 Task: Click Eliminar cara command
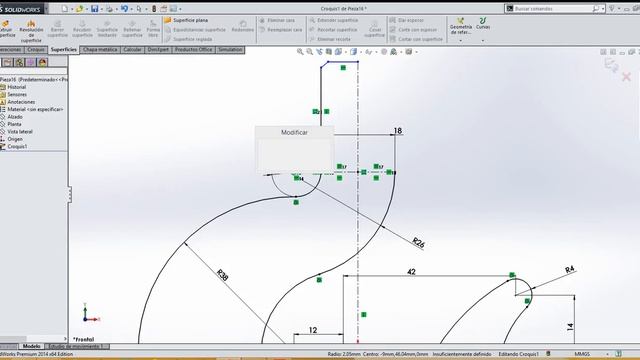[x=277, y=20]
